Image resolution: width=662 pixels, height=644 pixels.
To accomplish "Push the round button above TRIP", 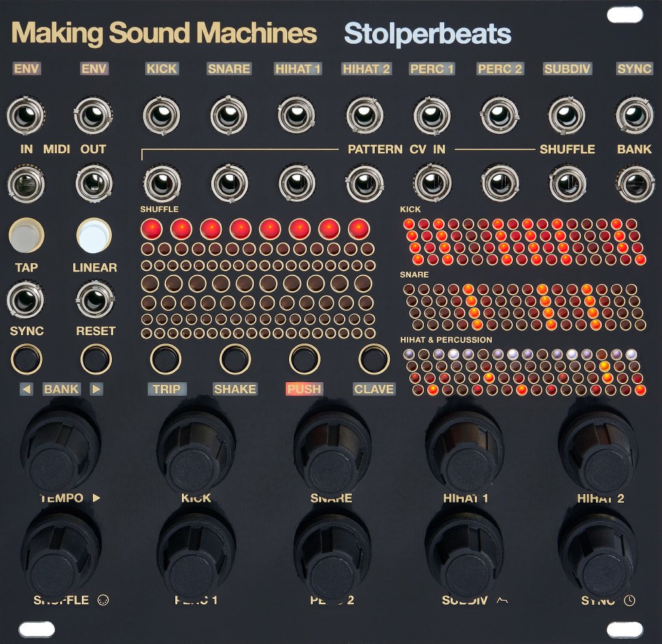I will (x=165, y=359).
